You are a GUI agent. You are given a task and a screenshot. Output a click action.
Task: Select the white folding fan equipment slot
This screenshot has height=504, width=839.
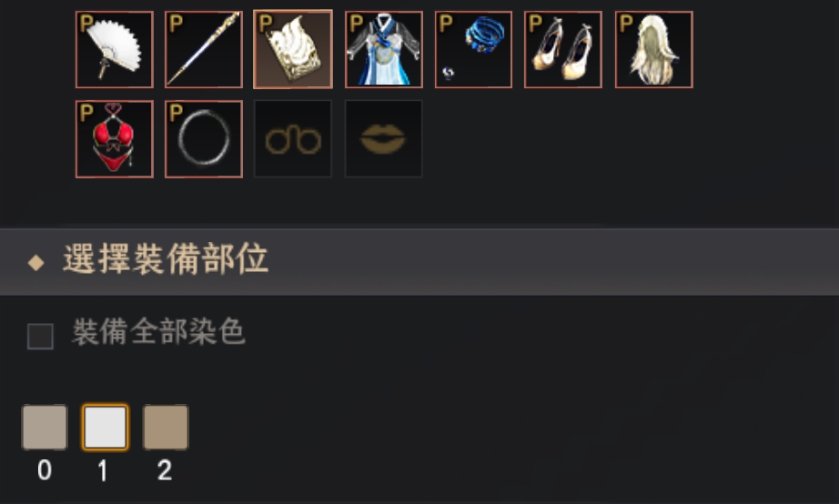[115, 50]
